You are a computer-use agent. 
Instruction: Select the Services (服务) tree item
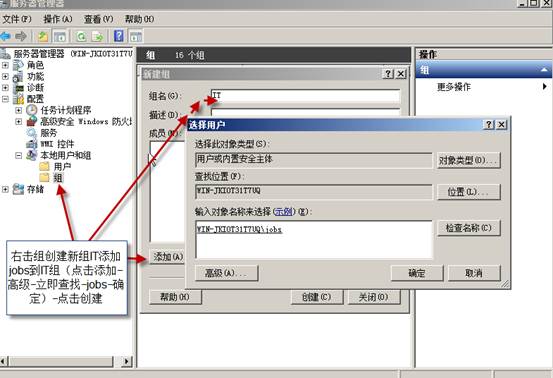[49, 133]
